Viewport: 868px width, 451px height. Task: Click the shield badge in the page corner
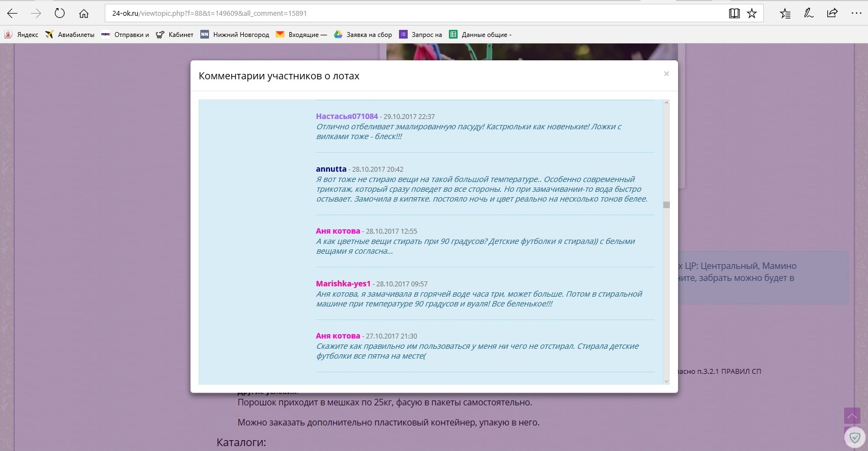(x=855, y=437)
